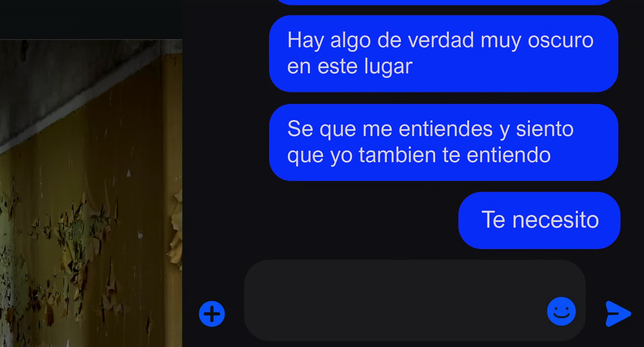This screenshot has width=644, height=347.
Task: Click the word 'necesito' in last message
Action: click(555, 220)
